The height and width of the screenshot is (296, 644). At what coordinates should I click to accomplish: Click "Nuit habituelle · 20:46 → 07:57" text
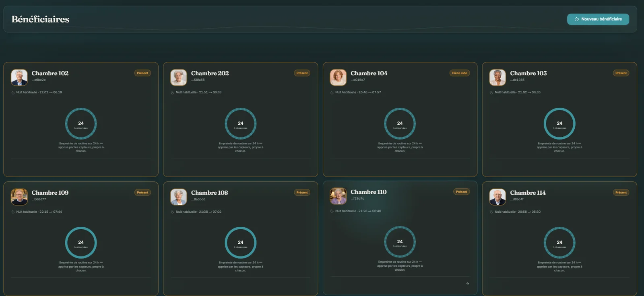[358, 92]
